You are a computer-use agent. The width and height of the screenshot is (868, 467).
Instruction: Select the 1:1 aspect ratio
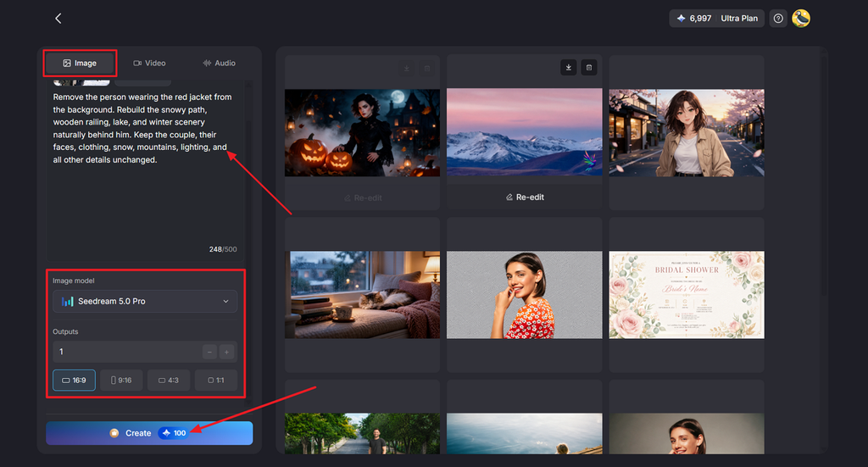point(216,381)
